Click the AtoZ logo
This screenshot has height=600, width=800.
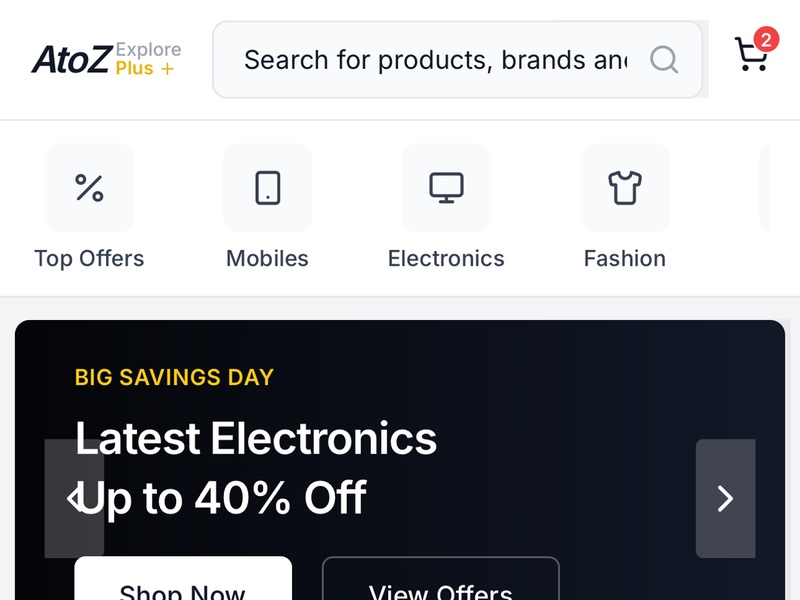point(71,60)
